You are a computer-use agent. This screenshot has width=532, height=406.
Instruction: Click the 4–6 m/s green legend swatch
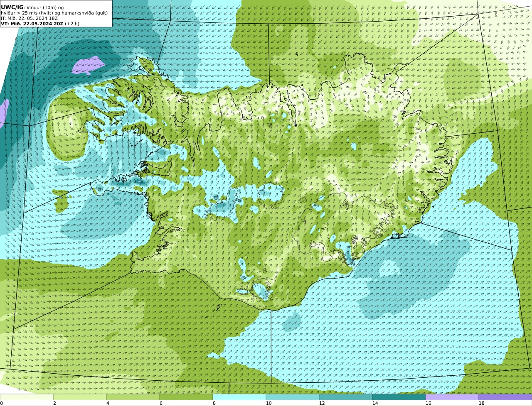(133, 397)
